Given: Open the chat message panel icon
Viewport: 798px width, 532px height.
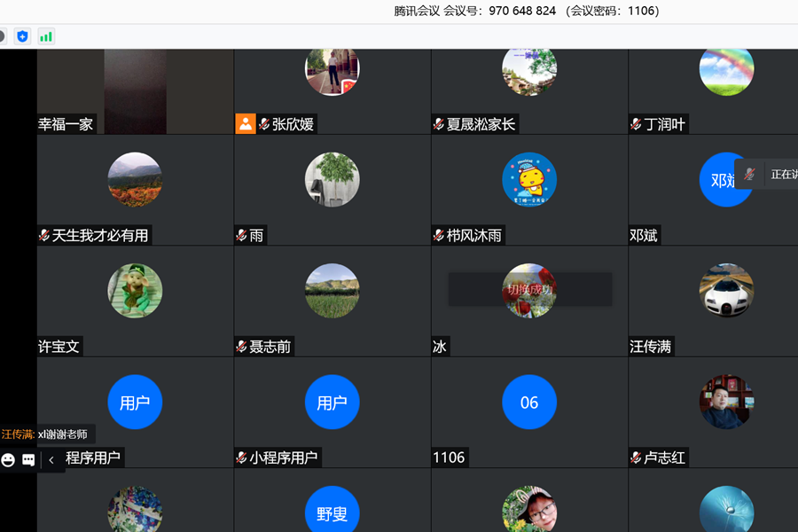Looking at the screenshot, I should coord(28,459).
